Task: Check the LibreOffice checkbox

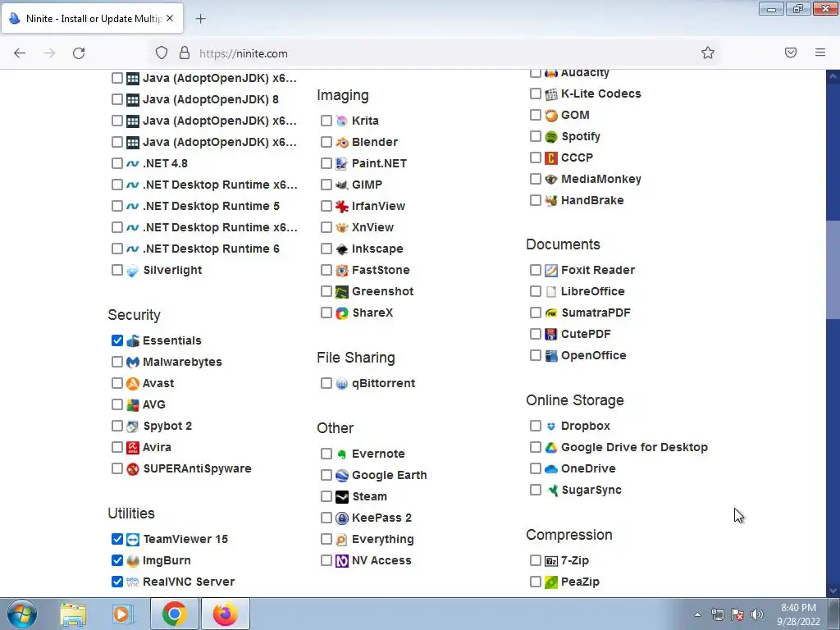Action: tap(535, 291)
